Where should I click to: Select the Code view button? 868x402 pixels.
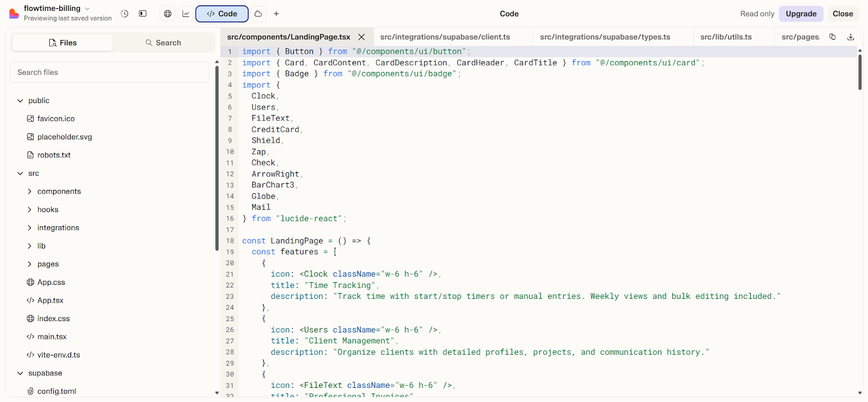(222, 14)
